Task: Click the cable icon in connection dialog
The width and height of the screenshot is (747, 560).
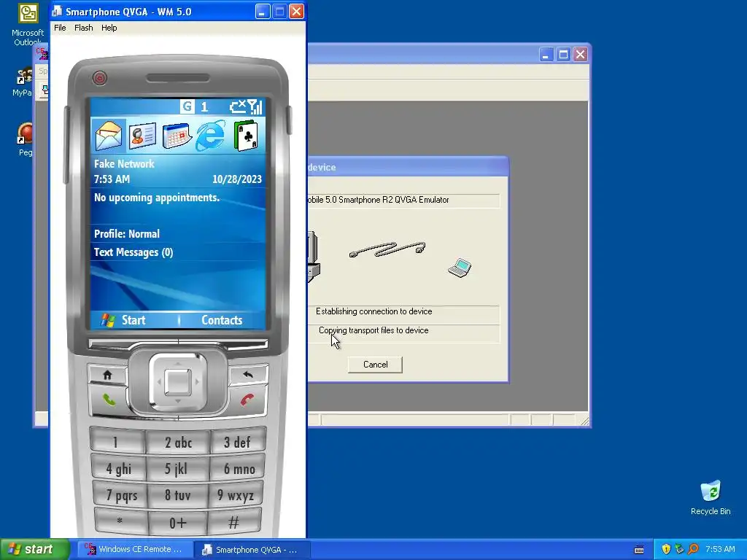Action: (x=387, y=249)
